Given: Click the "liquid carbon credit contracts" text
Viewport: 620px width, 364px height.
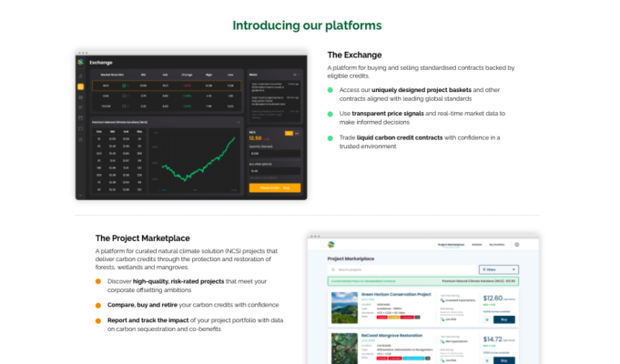Looking at the screenshot, I should point(400,137).
